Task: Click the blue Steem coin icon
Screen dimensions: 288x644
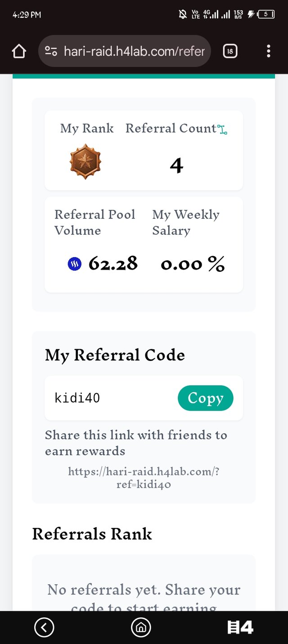Action: 75,264
